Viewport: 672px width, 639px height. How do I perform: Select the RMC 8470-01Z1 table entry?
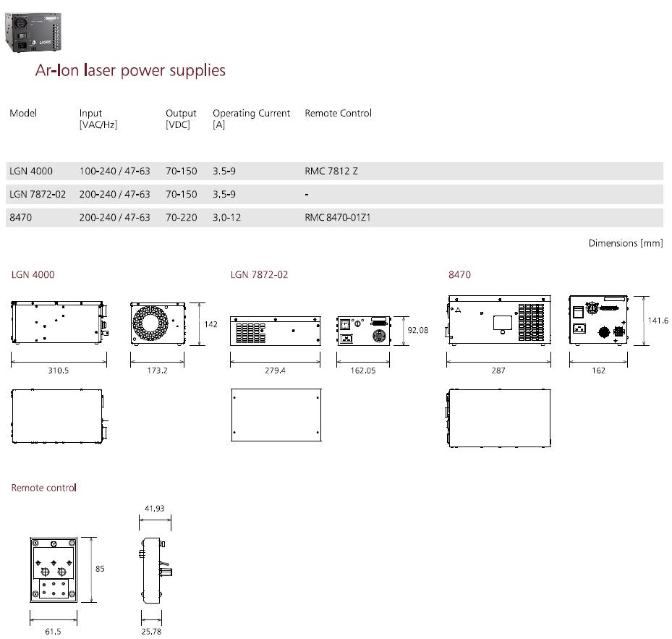[x=337, y=217]
